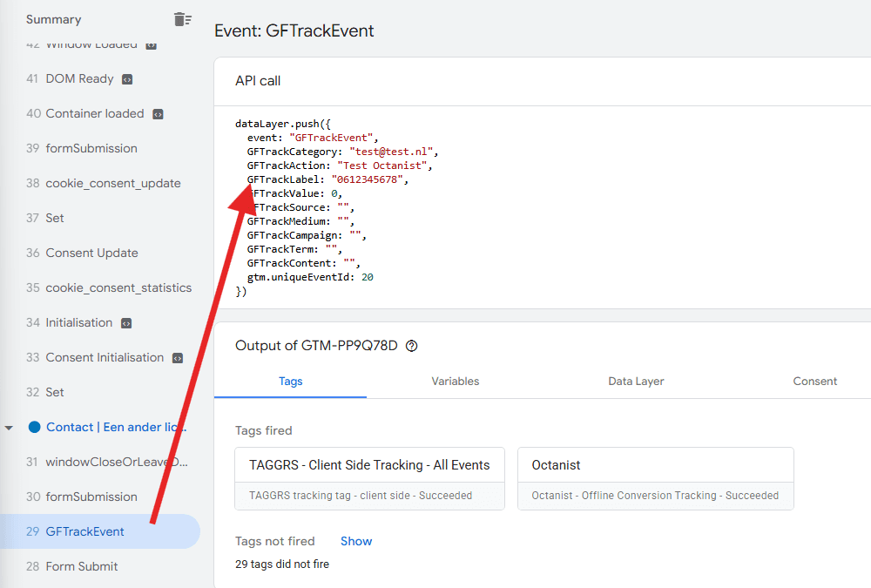This screenshot has width=871, height=588.
Task: Open the Octanist fired tag card
Action: click(x=656, y=478)
